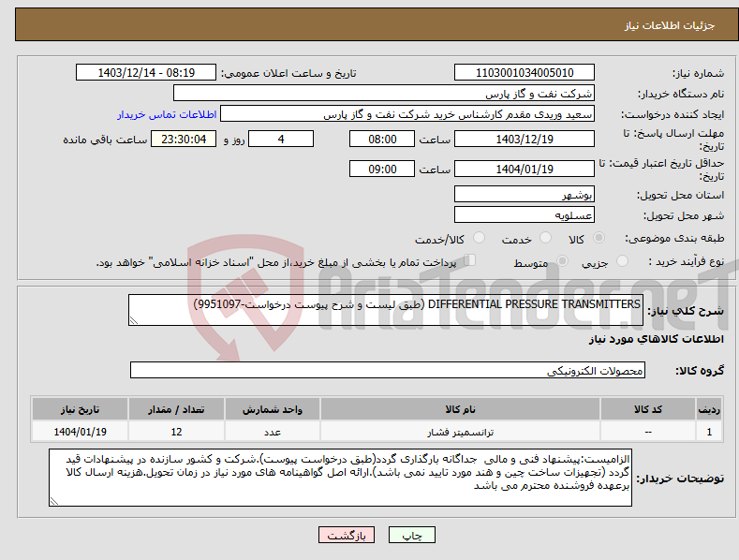Click the unit cell عدد
This screenshot has width=739, height=560.
point(273,432)
